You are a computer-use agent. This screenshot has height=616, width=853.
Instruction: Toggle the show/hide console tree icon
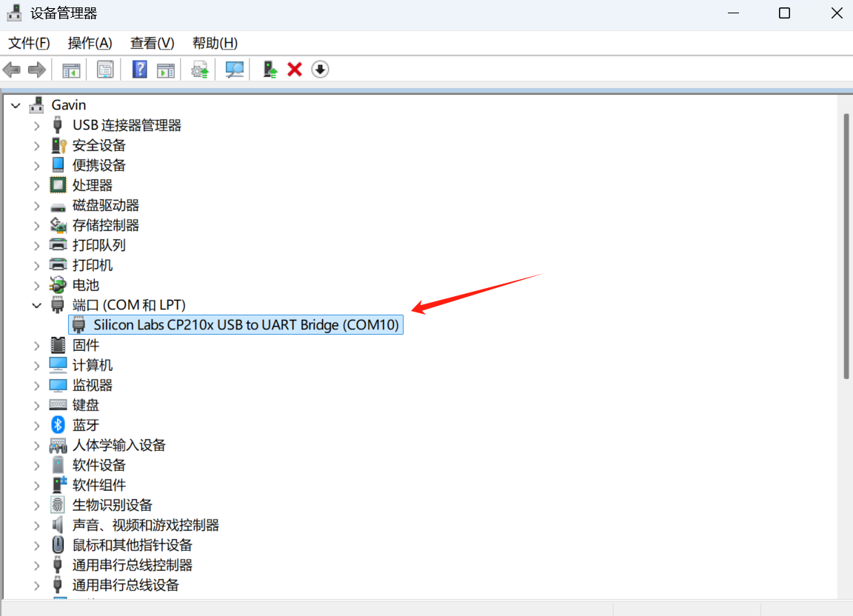(x=71, y=70)
